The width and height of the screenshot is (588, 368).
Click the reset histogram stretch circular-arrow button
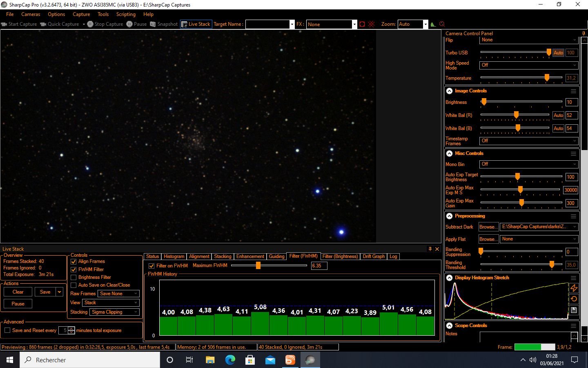pos(574,299)
